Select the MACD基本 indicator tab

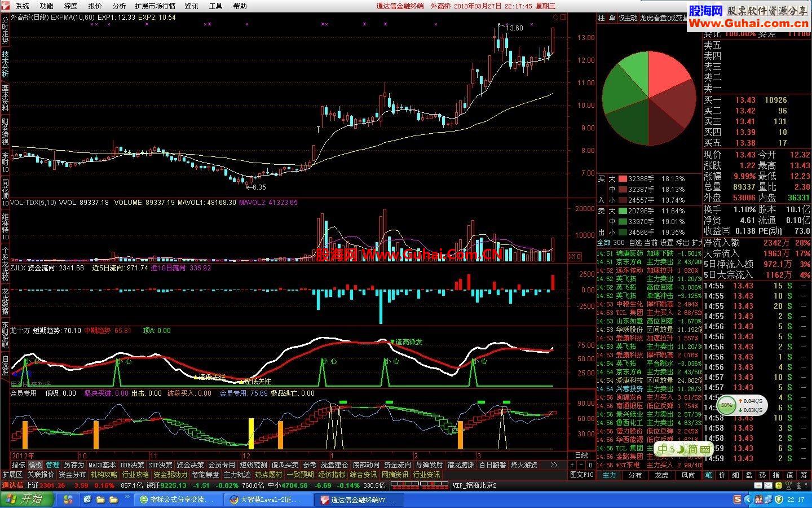[x=101, y=465]
